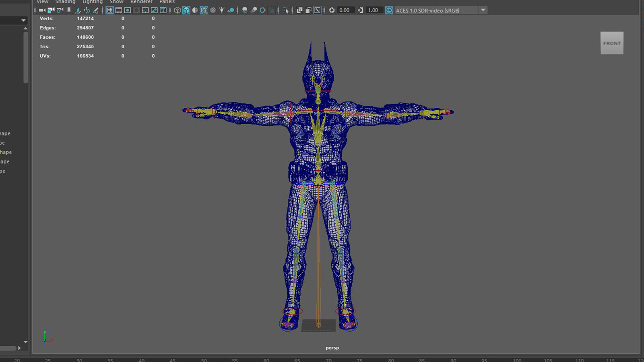644x362 pixels.
Task: Click the left panel horizontal scroll-right arrow
Action: point(19,348)
